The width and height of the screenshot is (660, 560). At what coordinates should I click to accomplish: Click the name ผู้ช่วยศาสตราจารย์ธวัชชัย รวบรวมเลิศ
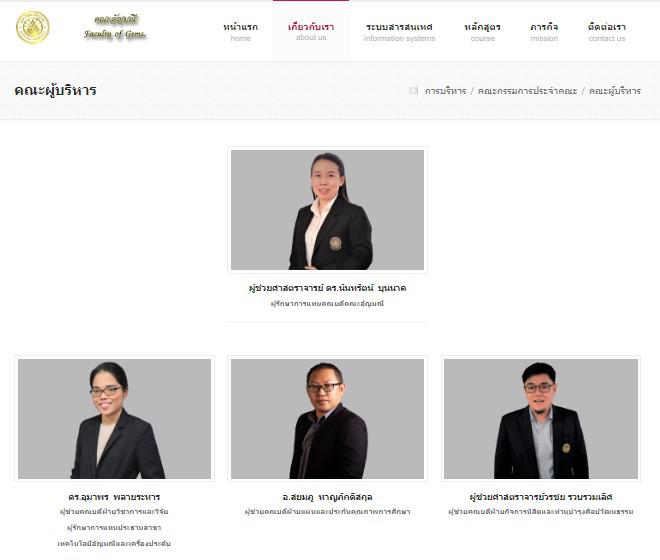click(x=541, y=497)
